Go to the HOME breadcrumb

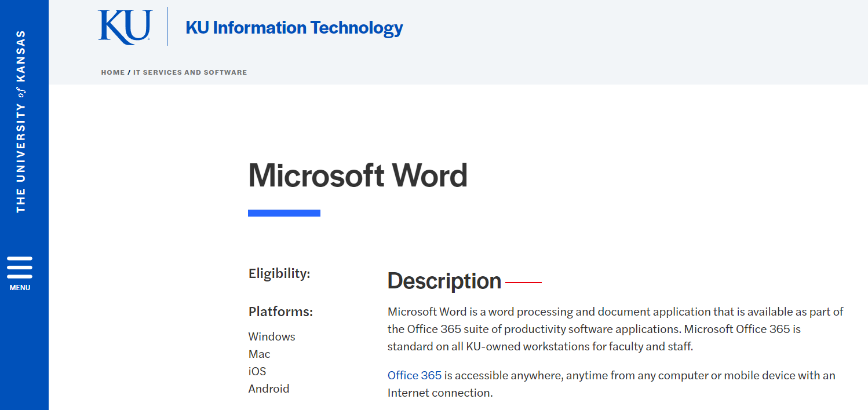112,72
